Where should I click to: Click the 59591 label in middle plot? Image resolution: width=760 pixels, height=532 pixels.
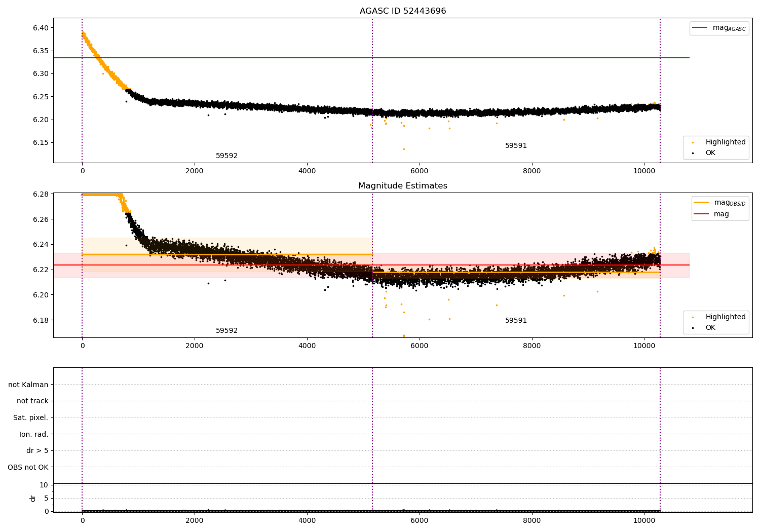[x=516, y=321]
